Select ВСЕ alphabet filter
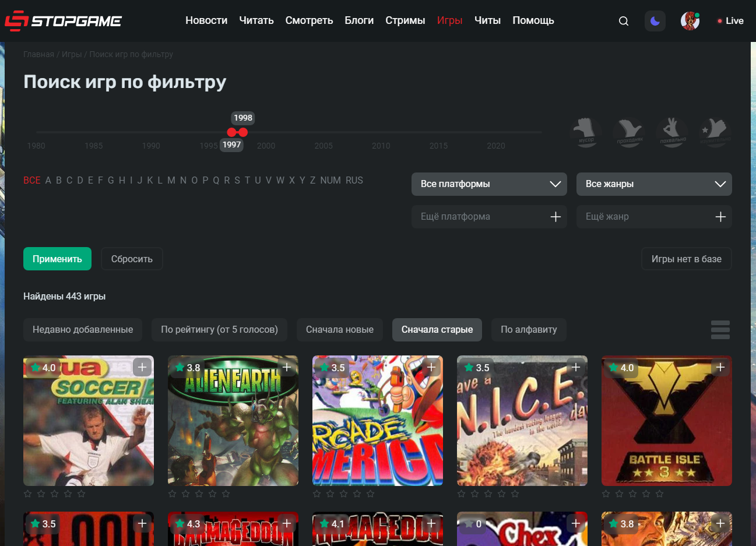 point(32,181)
